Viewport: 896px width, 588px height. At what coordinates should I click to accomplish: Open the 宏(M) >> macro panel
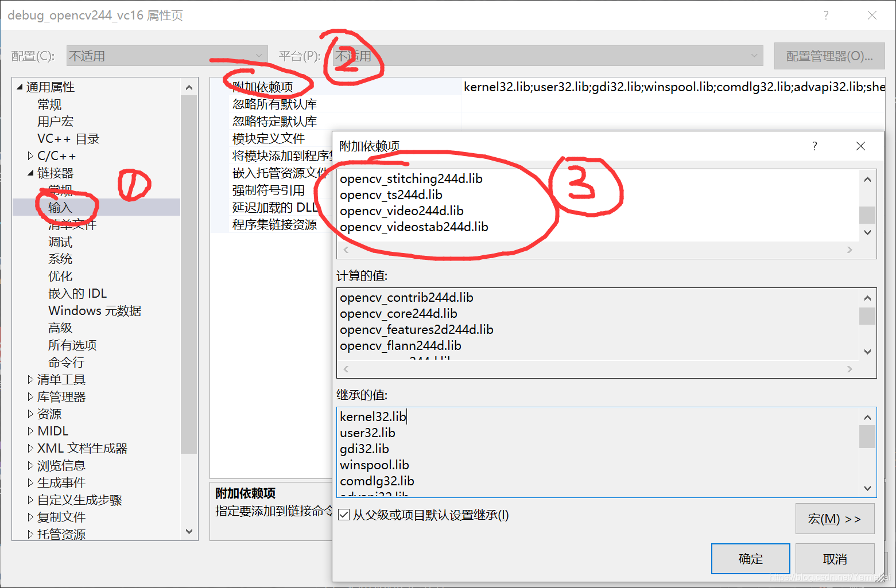(835, 519)
